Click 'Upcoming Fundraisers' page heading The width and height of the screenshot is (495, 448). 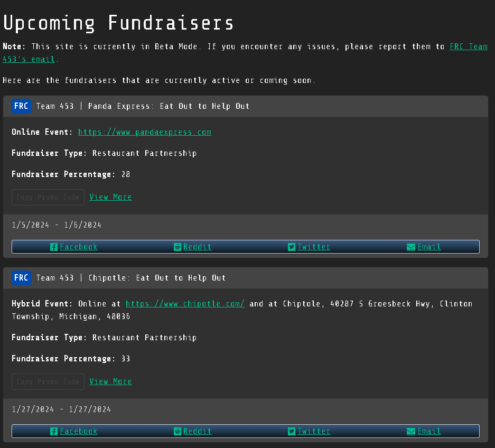[118, 23]
